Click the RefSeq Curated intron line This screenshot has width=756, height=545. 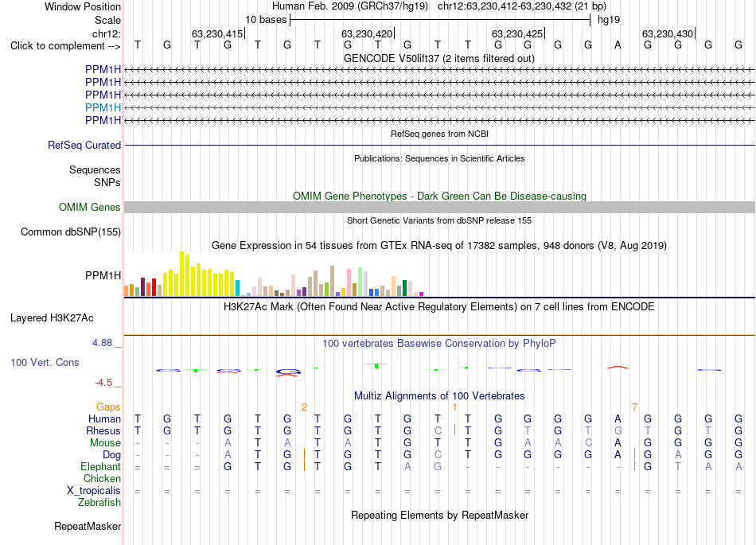tap(439, 145)
